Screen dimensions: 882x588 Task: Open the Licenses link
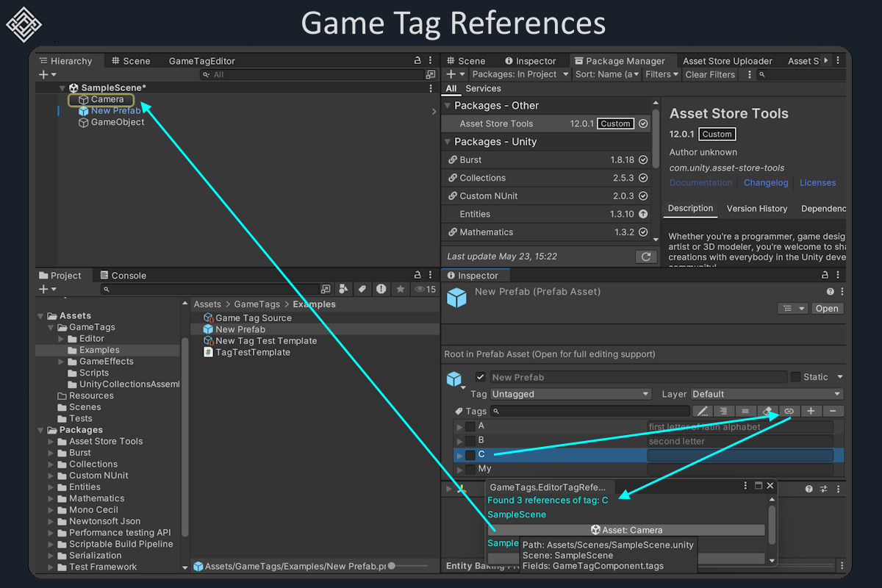[x=818, y=183]
